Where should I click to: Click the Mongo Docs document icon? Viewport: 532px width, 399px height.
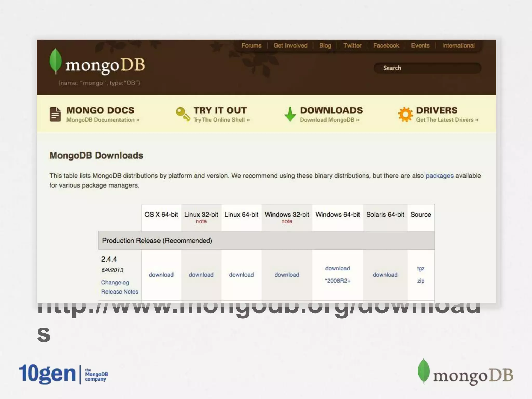click(55, 114)
